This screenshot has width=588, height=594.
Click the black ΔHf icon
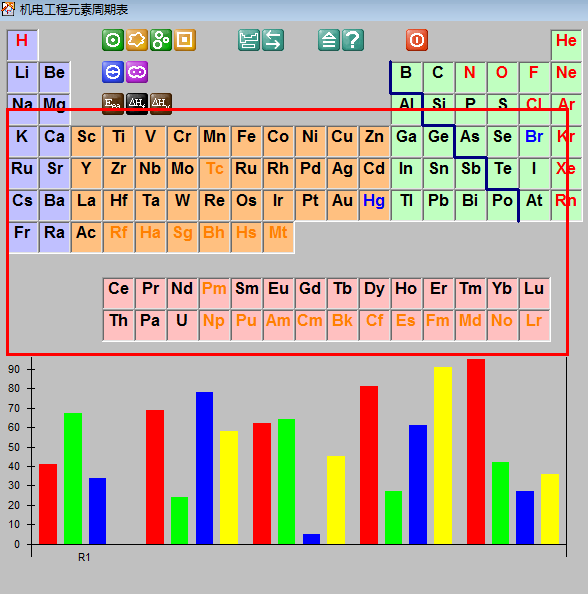(137, 104)
